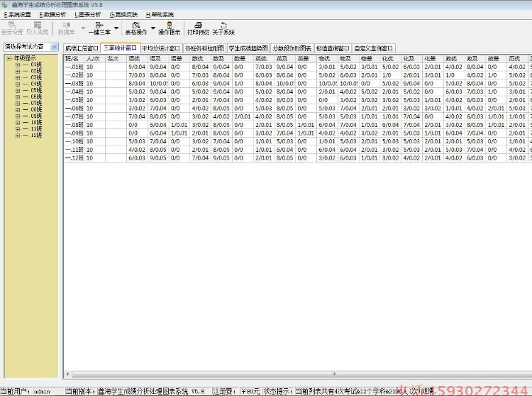Switch to the 成绩汇总窗口 tab

[82, 48]
